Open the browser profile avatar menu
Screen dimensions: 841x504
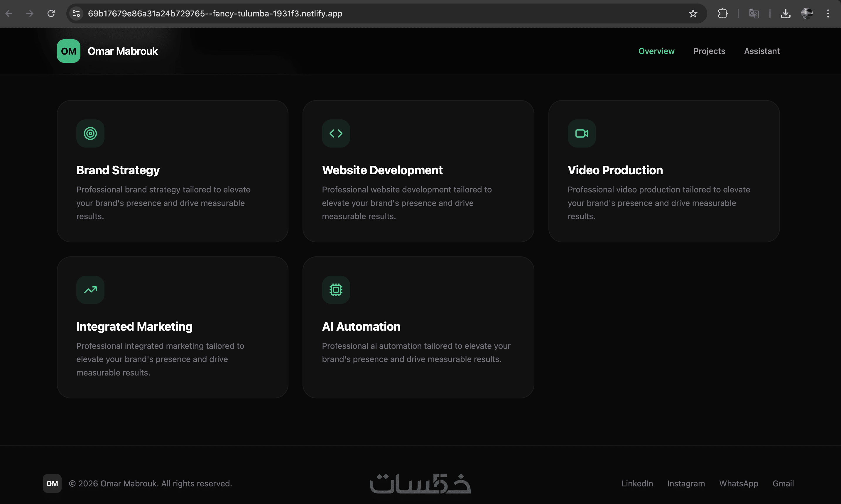tap(807, 13)
